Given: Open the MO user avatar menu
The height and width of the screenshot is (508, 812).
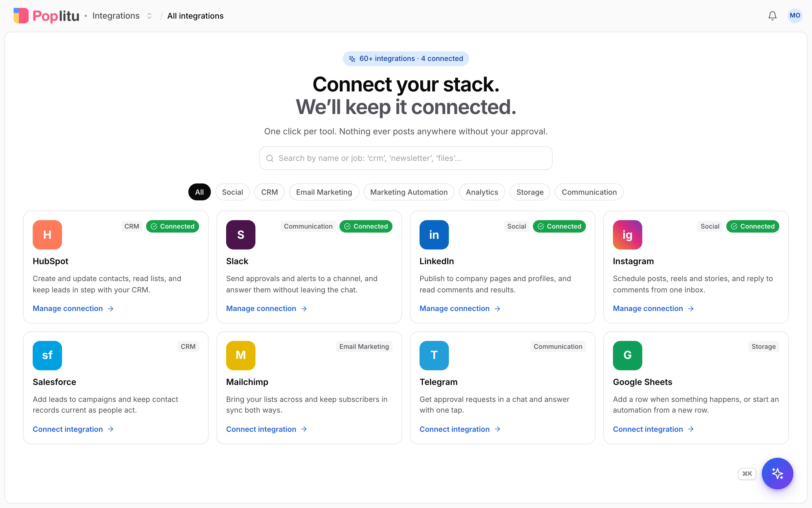Looking at the screenshot, I should [795, 16].
